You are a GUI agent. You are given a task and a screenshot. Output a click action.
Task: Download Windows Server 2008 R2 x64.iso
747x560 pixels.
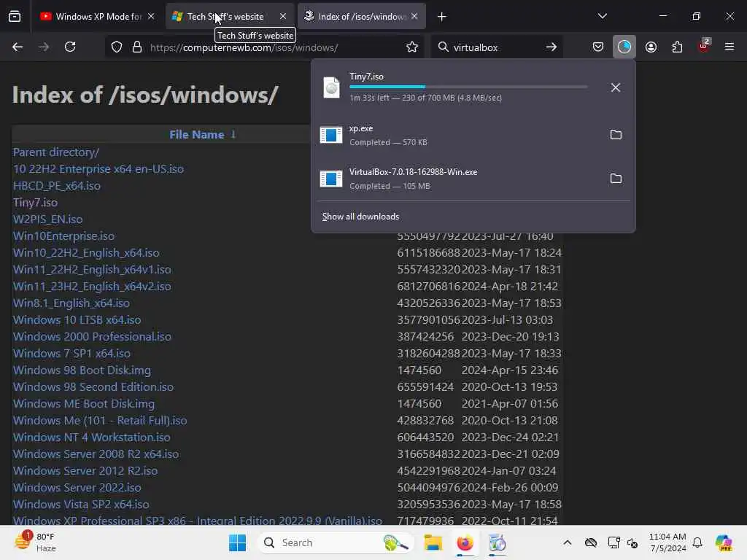96,454
